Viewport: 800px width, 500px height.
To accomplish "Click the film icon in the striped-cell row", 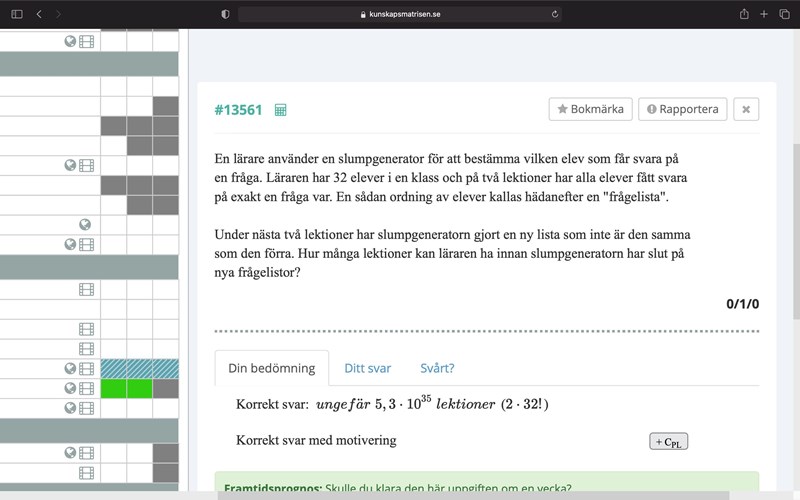I will pyautogui.click(x=87, y=369).
